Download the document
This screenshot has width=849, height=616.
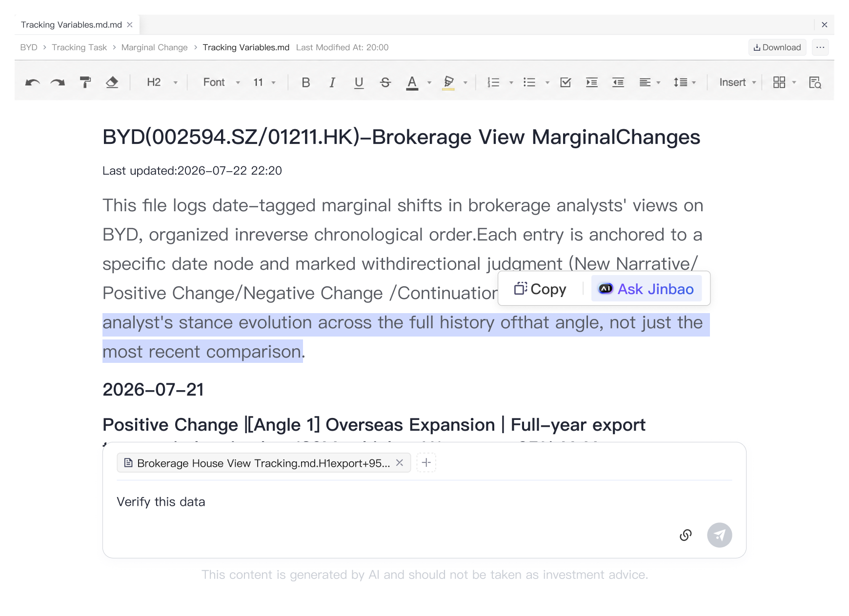click(x=777, y=47)
